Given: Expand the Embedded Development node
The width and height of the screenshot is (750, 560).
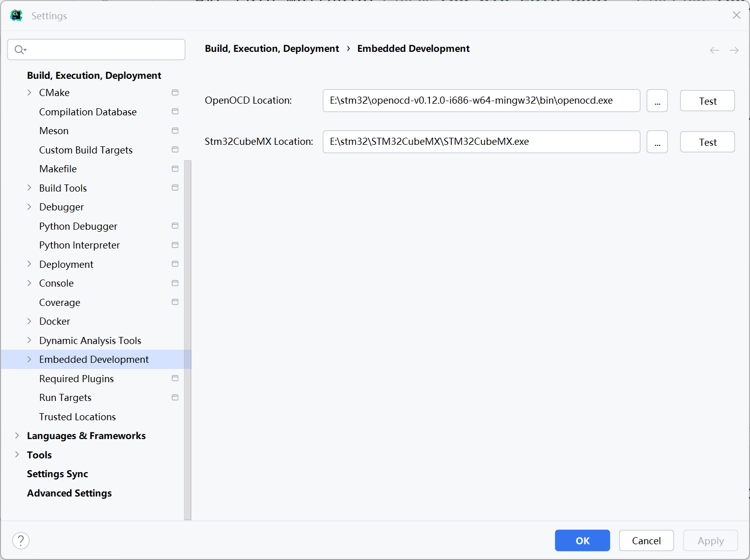Looking at the screenshot, I should coord(29,359).
